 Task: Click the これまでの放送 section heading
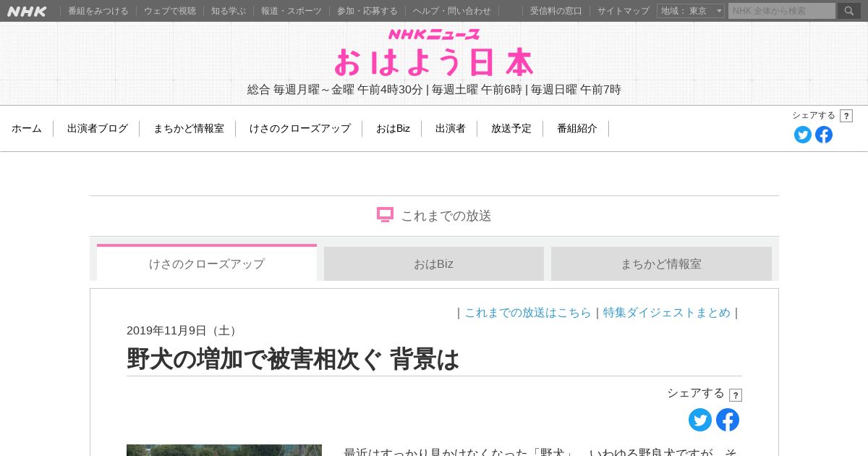coord(446,216)
